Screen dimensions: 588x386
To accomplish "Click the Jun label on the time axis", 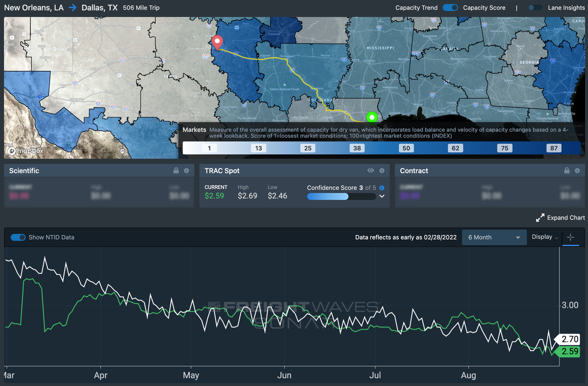I will click(x=284, y=376).
